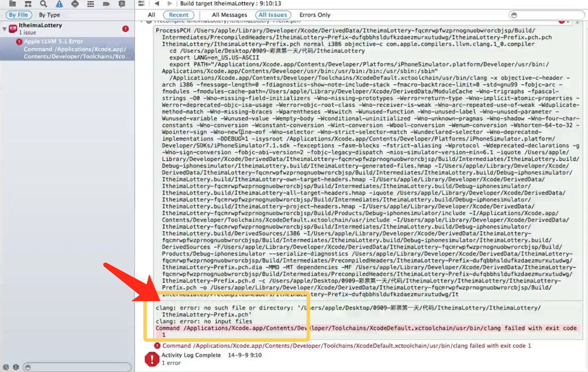Screen dimensions: 588x372
Task: Select the Issue navigator warning icon
Action: [59, 3]
